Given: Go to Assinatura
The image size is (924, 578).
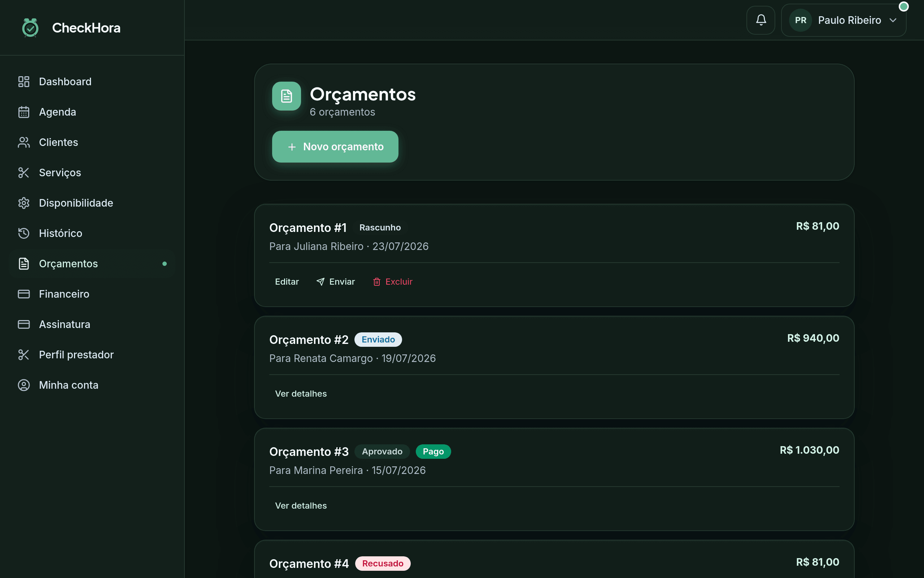Looking at the screenshot, I should tap(92, 324).
